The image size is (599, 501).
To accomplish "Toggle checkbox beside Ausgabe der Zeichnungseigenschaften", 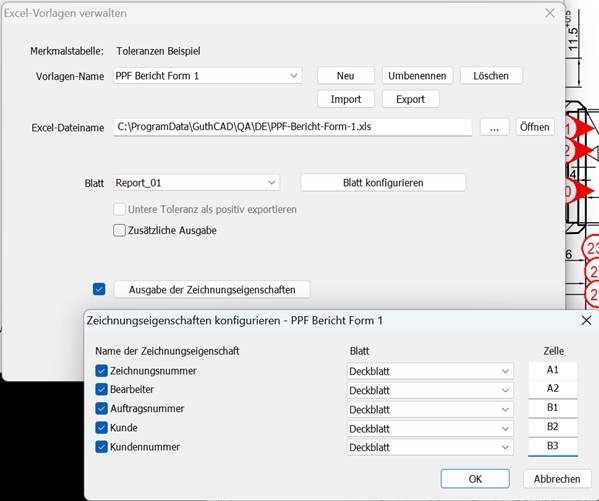I will [x=99, y=289].
